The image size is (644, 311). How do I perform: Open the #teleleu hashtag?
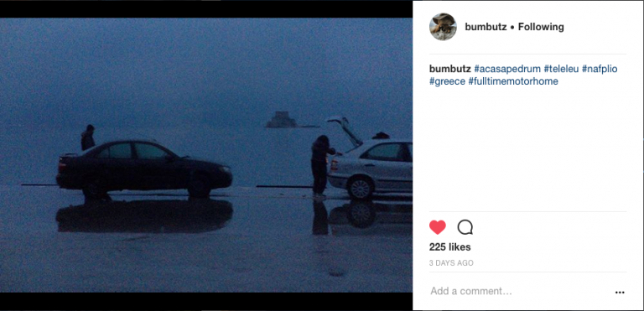click(561, 69)
